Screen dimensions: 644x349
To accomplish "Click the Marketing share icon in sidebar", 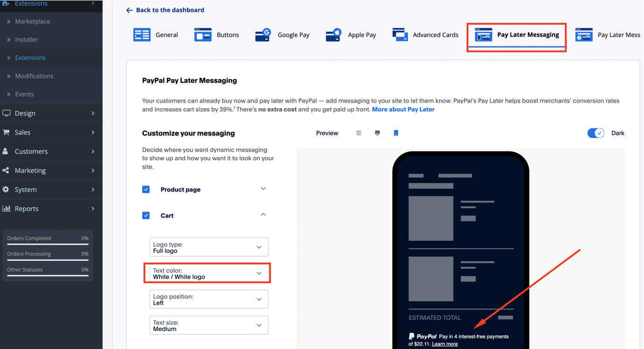I will 6,171.
